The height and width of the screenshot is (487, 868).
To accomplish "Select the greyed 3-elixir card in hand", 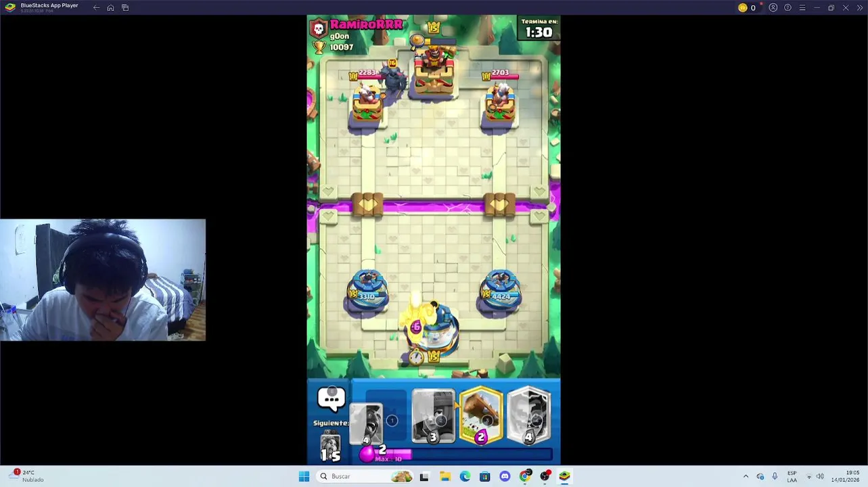I will click(433, 415).
